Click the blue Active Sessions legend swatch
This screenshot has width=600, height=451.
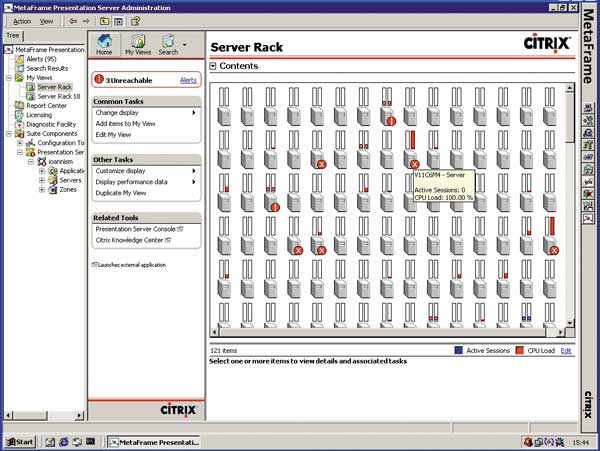point(458,350)
